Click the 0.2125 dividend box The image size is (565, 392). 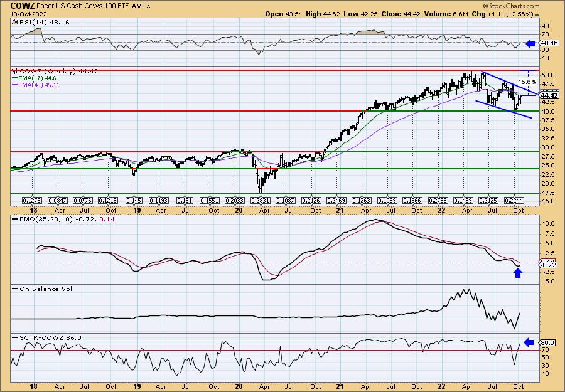pos(488,200)
